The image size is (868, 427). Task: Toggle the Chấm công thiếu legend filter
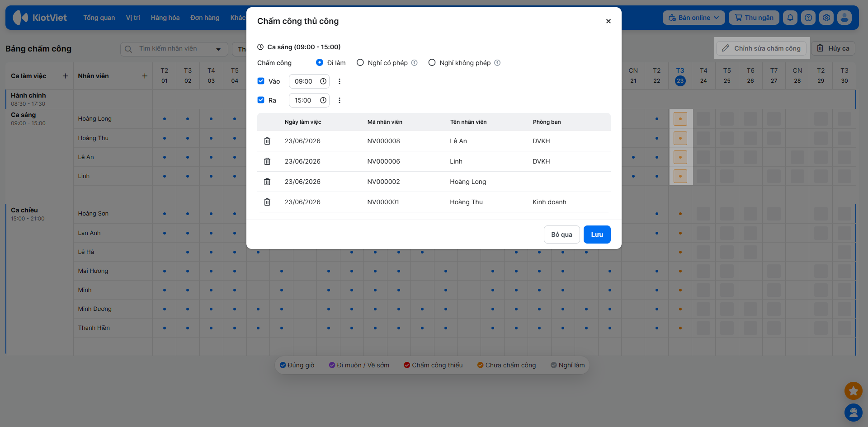[x=433, y=365]
